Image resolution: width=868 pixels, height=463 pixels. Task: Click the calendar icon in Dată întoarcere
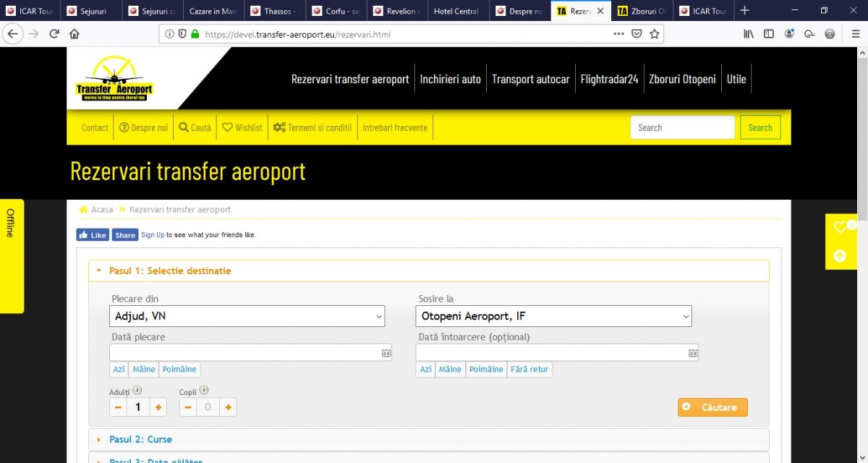693,353
